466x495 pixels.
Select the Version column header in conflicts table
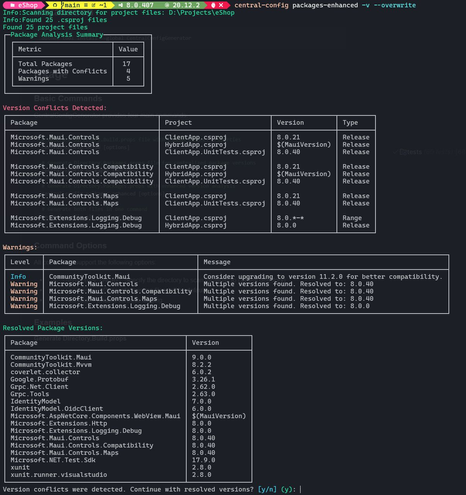coord(290,123)
